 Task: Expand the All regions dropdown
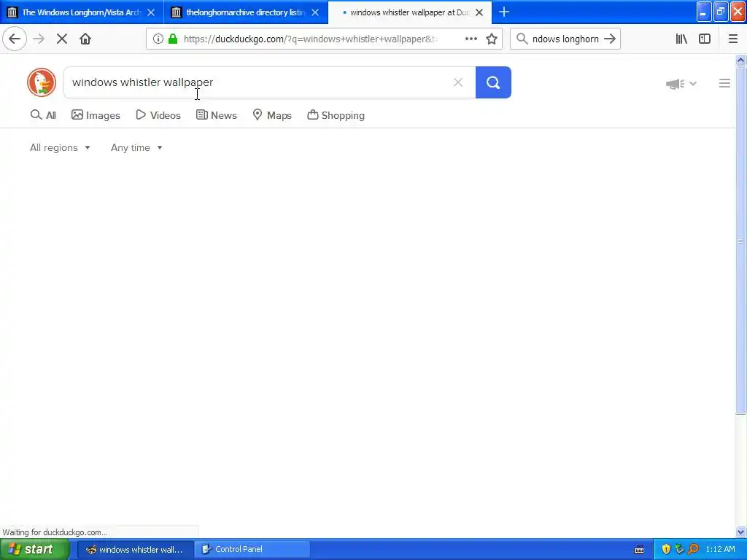(60, 147)
